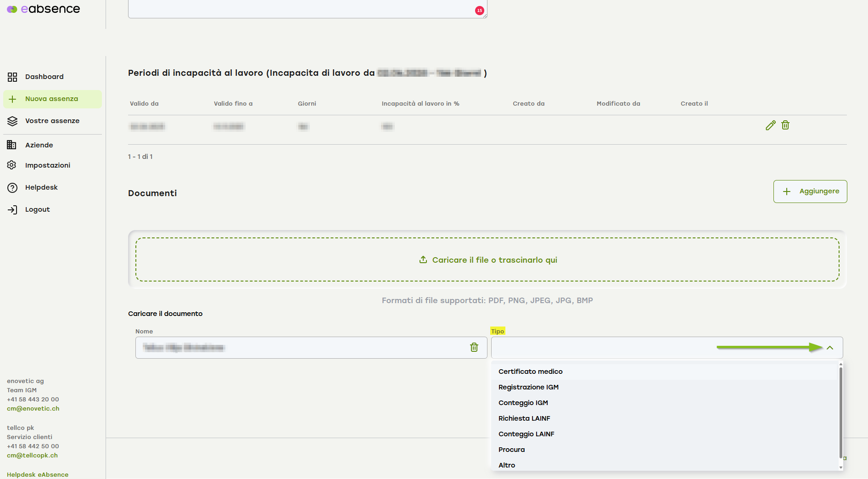Select Certificato medico from Tipo list
The width and height of the screenshot is (868, 479).
530,372
